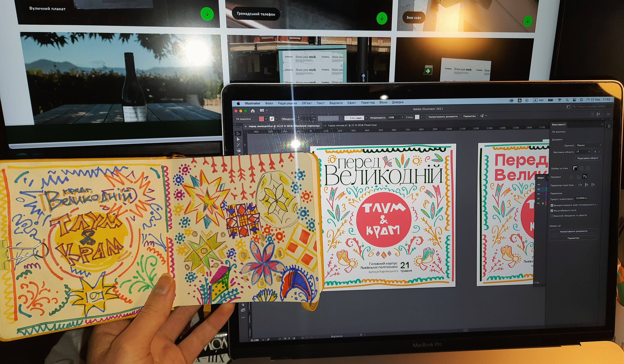Select the Magic Wand tool

point(238,145)
